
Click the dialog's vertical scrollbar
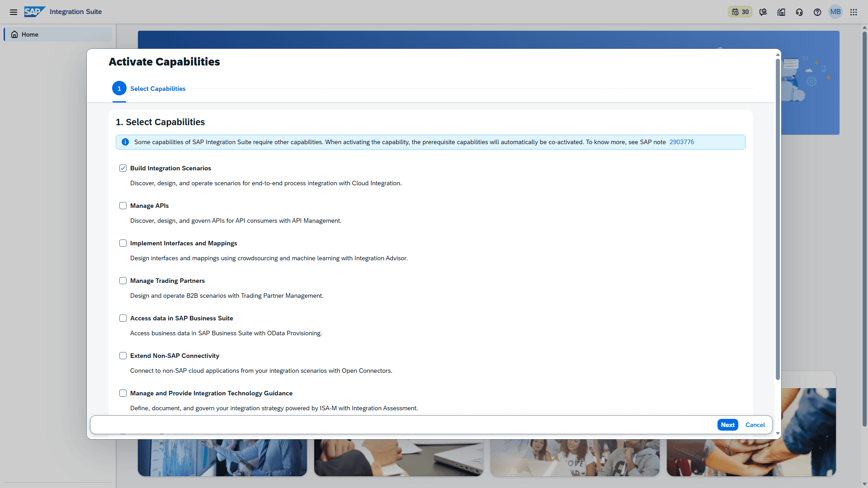tap(778, 219)
